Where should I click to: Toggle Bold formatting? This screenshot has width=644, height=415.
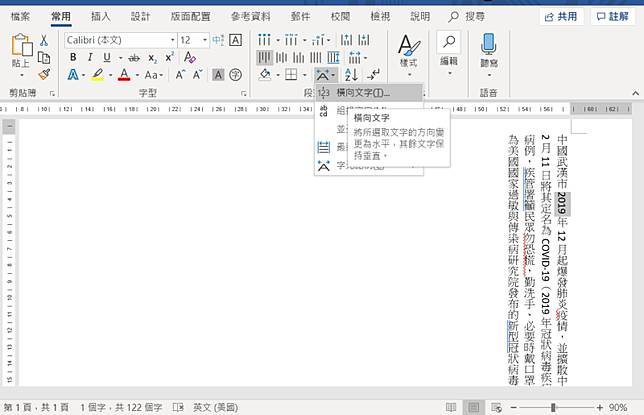74,57
